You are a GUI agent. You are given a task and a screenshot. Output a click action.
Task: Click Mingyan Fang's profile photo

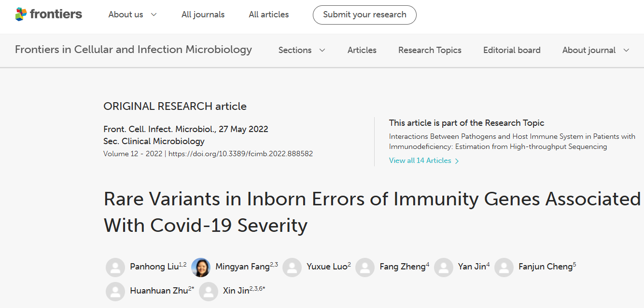coord(201,268)
